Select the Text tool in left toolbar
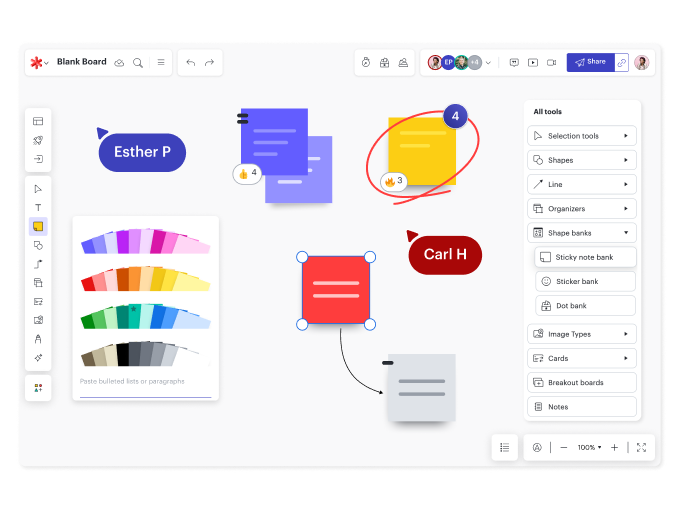The width and height of the screenshot is (680, 510). [x=38, y=207]
